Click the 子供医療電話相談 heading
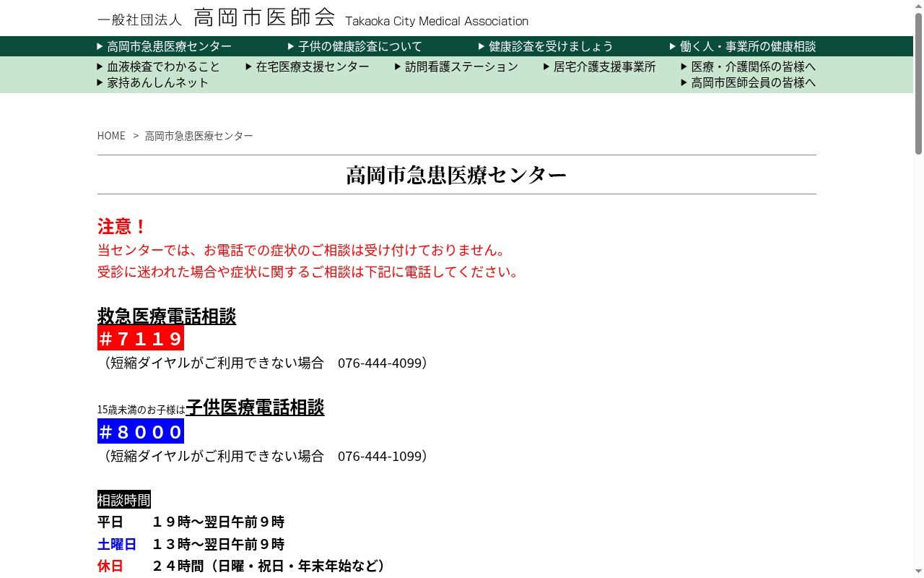The image size is (924, 578). 255,407
